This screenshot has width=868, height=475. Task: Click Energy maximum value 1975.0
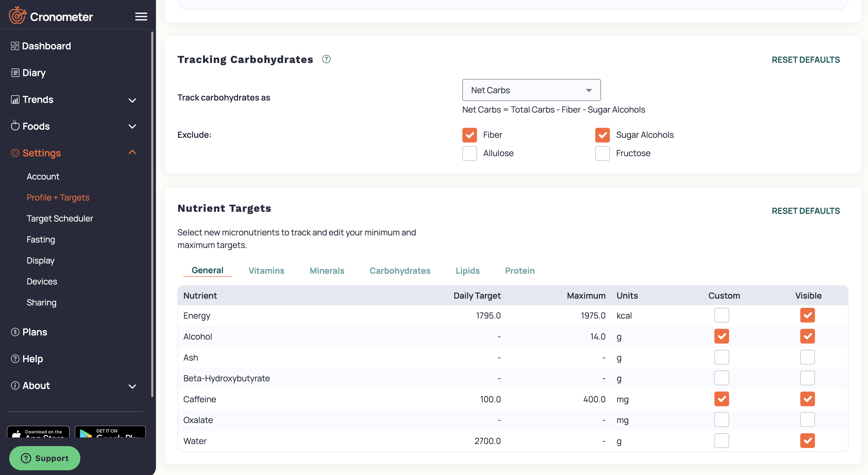pos(593,316)
